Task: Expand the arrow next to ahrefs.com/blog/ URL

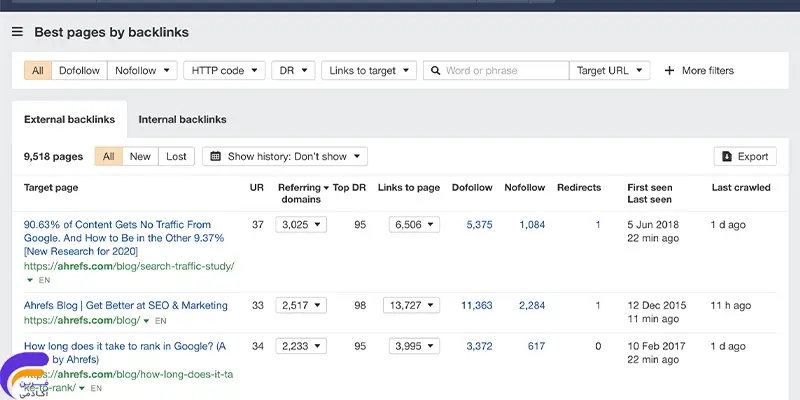Action: (x=146, y=321)
